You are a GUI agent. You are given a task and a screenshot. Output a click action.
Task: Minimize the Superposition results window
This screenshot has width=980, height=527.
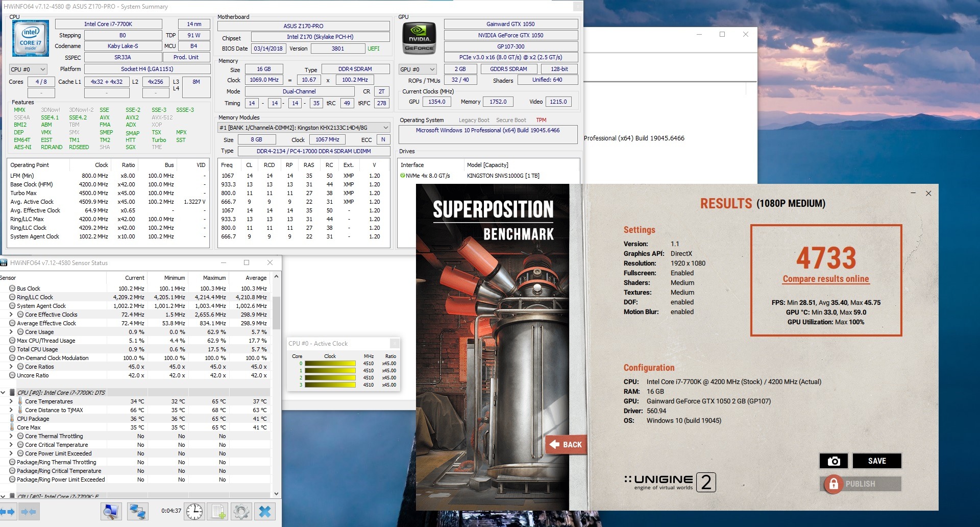(x=913, y=193)
